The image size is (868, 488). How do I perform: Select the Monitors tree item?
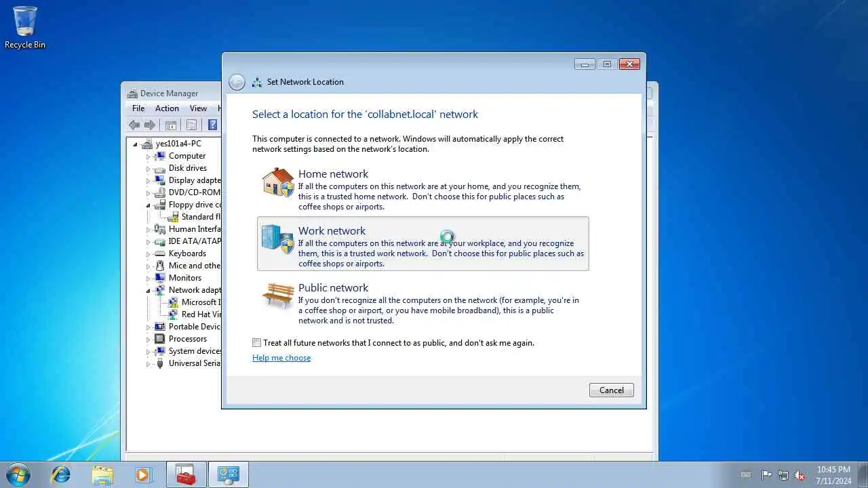pos(185,278)
